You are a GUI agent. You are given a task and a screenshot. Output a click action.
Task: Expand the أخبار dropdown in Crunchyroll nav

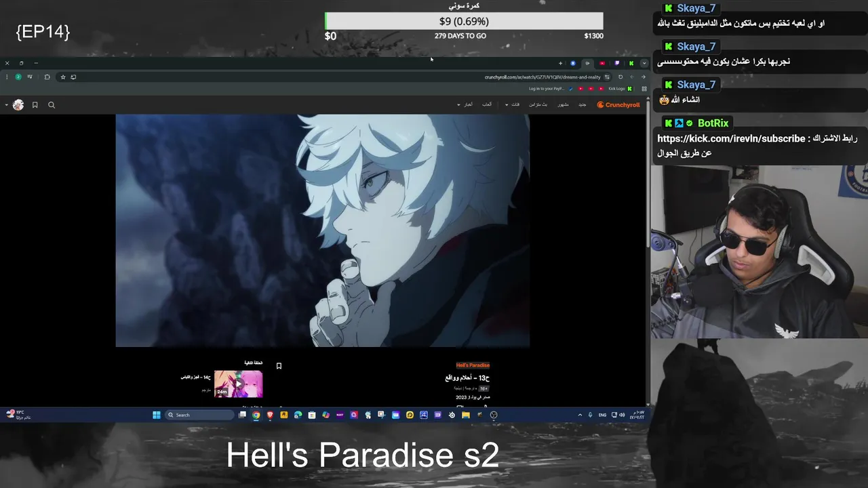tap(465, 105)
